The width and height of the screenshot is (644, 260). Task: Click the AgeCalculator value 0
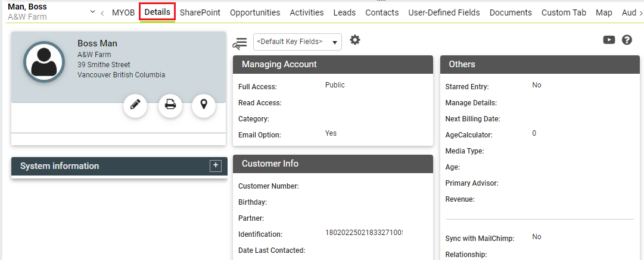[534, 133]
